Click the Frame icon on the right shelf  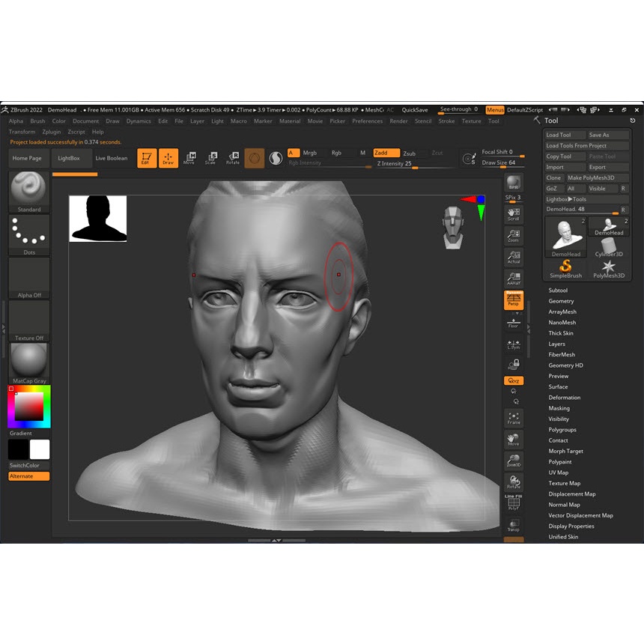point(514,417)
